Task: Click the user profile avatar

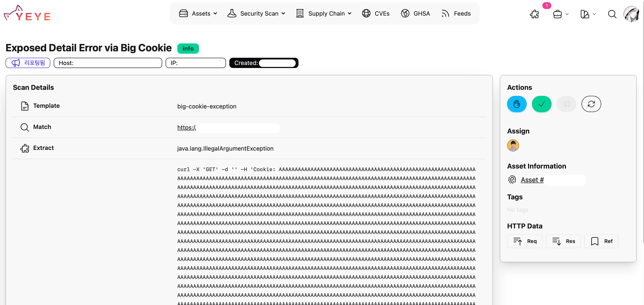Action: (x=632, y=14)
